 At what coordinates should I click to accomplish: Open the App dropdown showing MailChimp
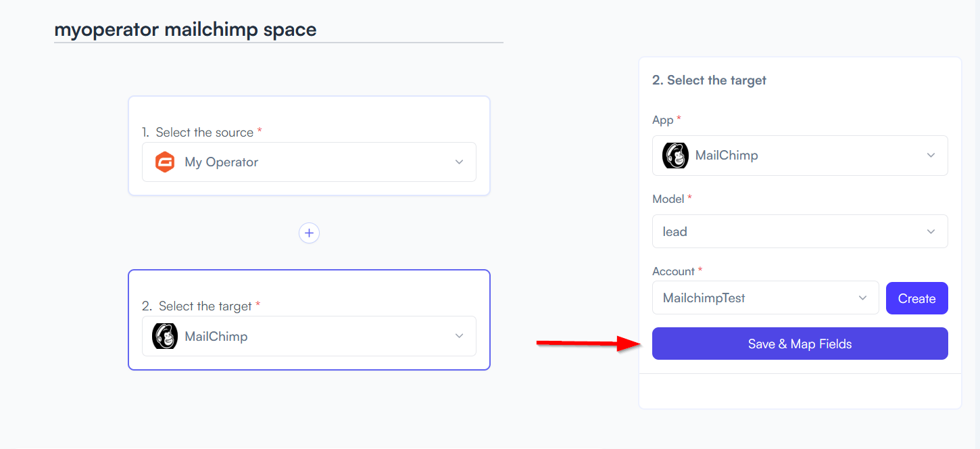point(800,156)
